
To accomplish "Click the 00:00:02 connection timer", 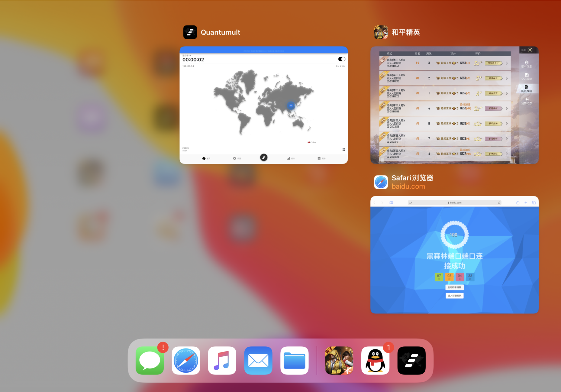I will [193, 60].
